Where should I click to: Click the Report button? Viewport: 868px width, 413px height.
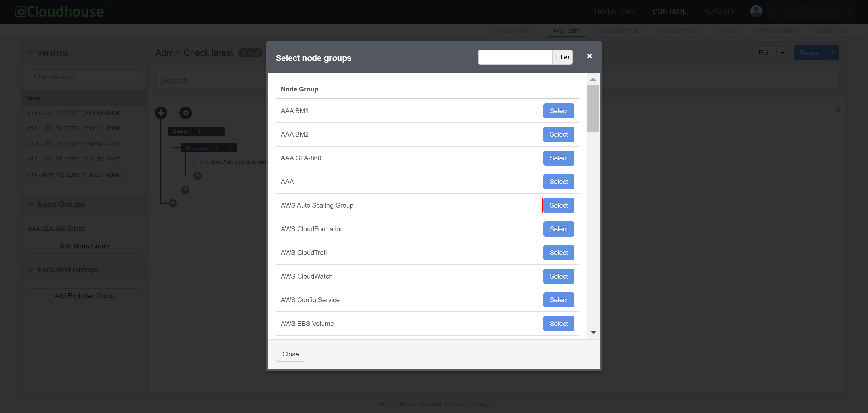click(x=810, y=53)
